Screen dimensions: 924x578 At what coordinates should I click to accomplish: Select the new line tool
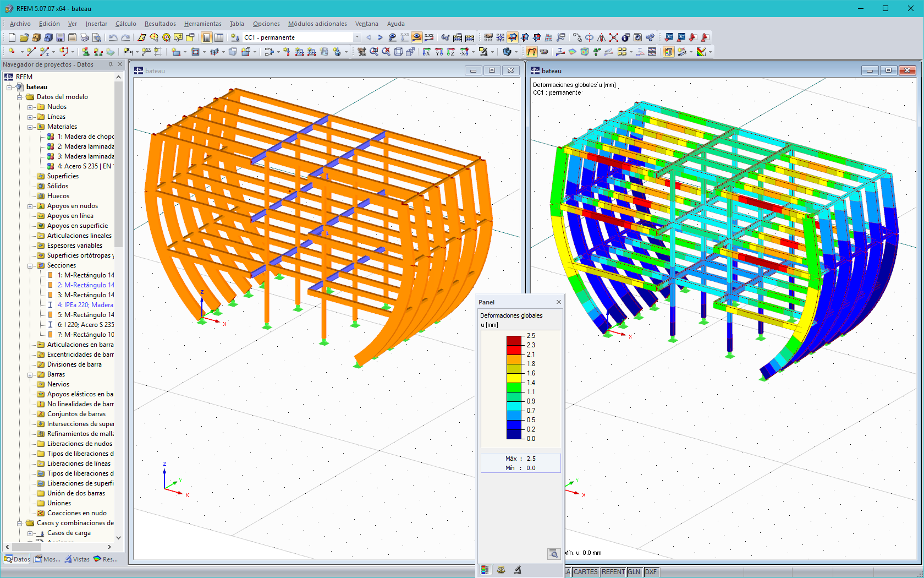[x=31, y=52]
